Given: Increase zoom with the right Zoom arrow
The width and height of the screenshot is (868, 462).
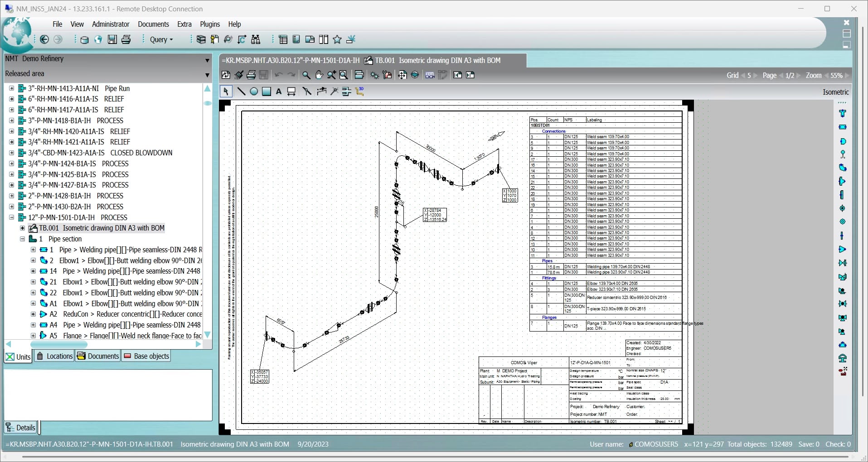Looking at the screenshot, I should point(847,76).
